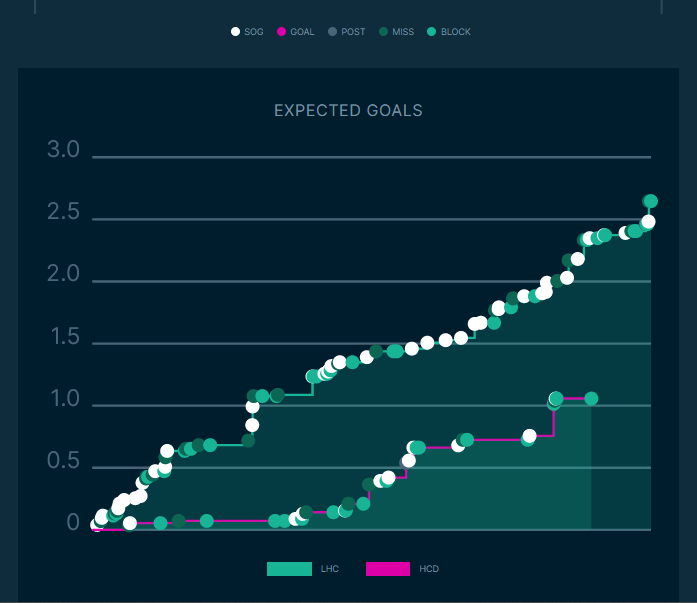Select the last white LHC point at 2.5
The height and width of the screenshot is (603, 697).
[x=648, y=222]
